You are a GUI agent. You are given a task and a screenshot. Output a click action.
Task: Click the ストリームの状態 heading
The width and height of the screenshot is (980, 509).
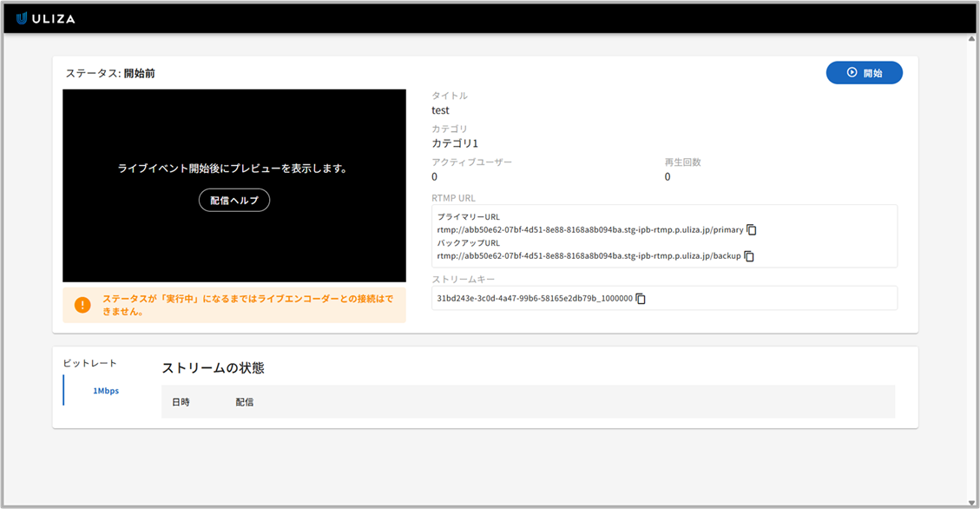point(214,367)
